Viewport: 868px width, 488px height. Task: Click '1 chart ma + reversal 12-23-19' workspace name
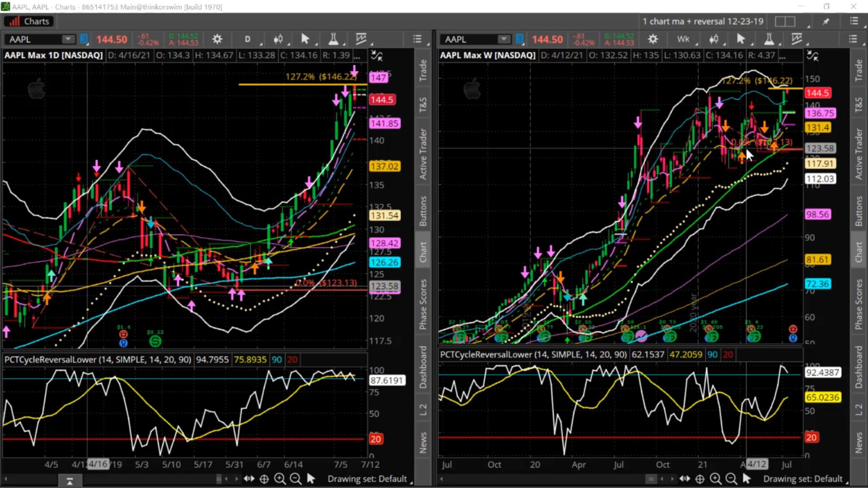click(703, 21)
